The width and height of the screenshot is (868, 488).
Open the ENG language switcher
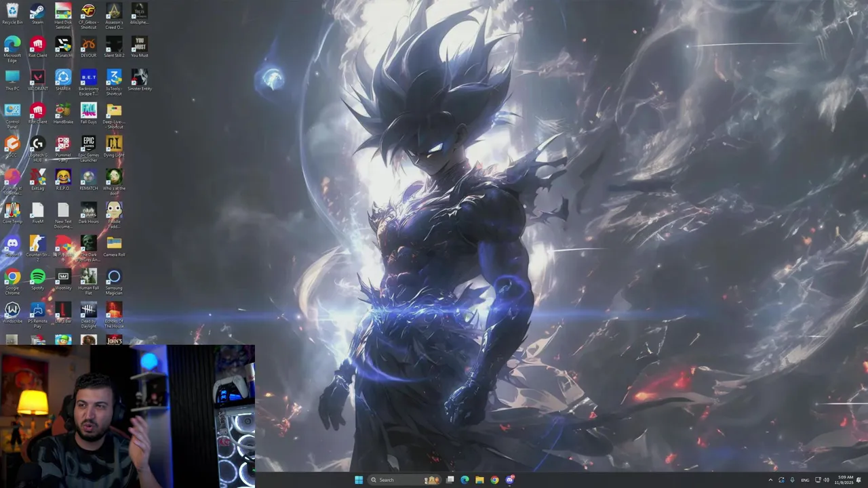click(805, 480)
